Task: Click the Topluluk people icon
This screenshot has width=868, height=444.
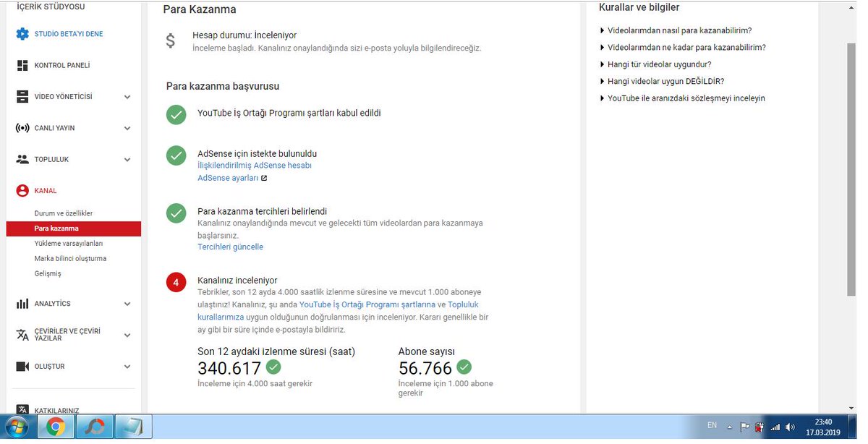Action: 22,159
